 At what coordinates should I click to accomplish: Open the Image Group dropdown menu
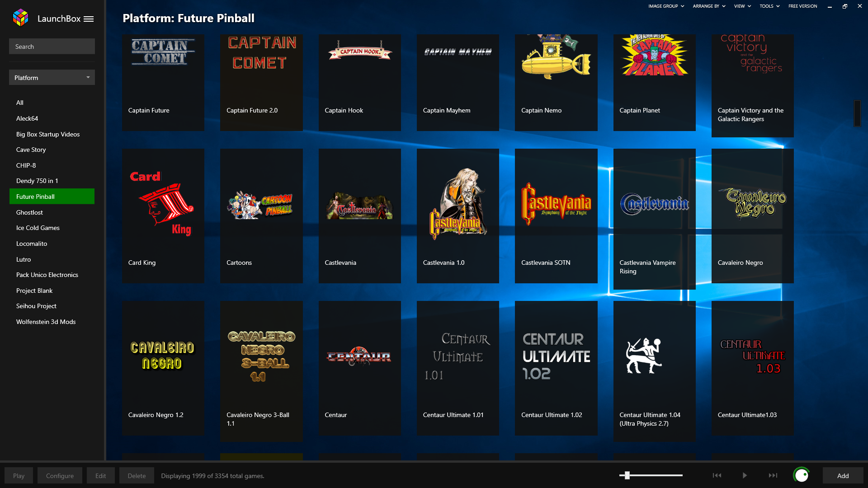[x=666, y=6]
